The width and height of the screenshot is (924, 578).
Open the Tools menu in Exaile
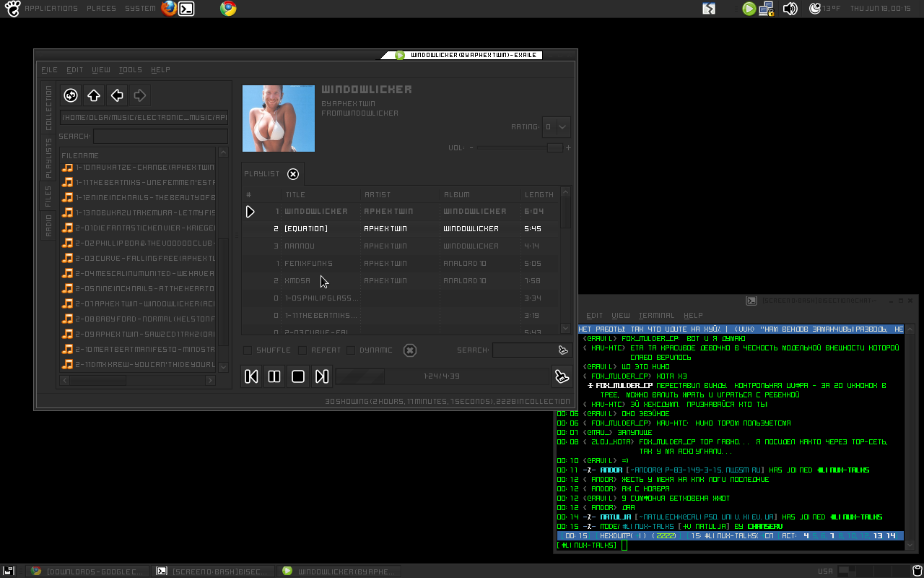130,70
